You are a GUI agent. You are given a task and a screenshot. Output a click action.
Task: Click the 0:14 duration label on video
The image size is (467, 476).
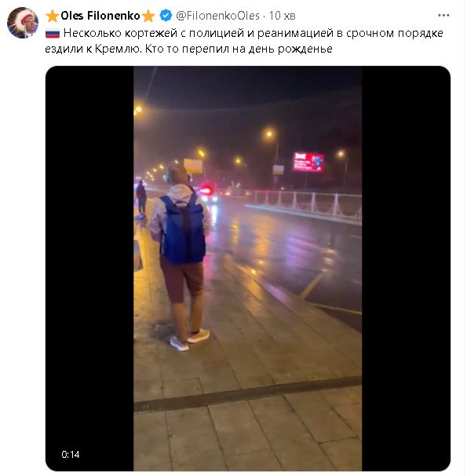pos(71,455)
